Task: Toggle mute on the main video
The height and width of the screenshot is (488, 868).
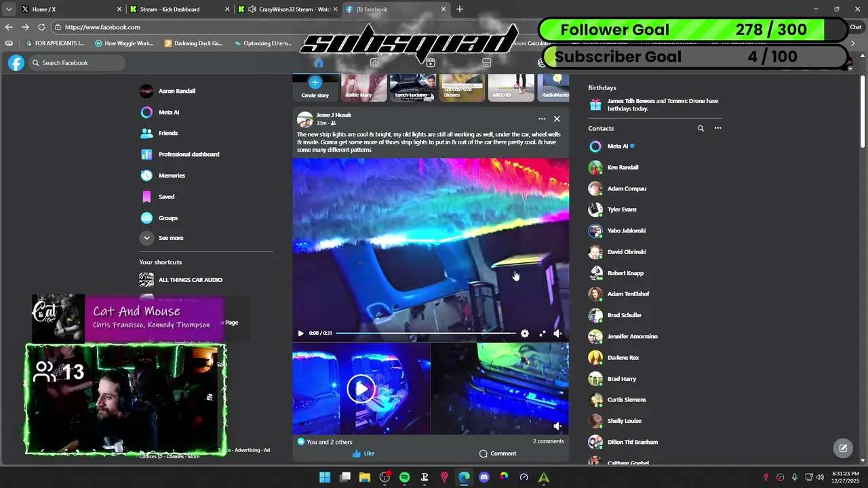Action: [557, 333]
